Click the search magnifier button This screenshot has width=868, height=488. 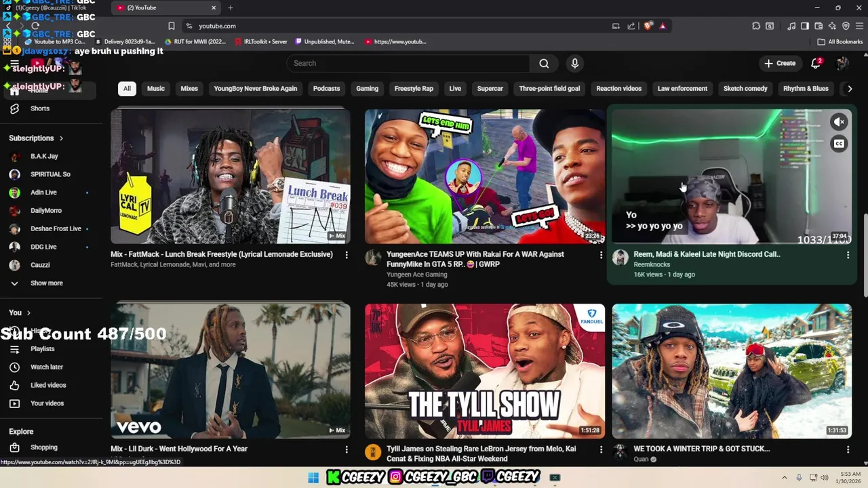click(544, 63)
